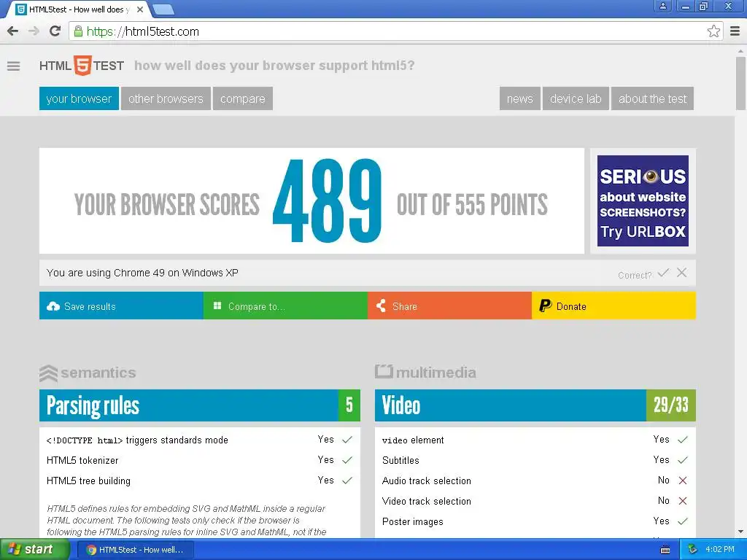Screen dimensions: 747x560
Task: Click the tray icon beside the clock
Action: point(693,550)
